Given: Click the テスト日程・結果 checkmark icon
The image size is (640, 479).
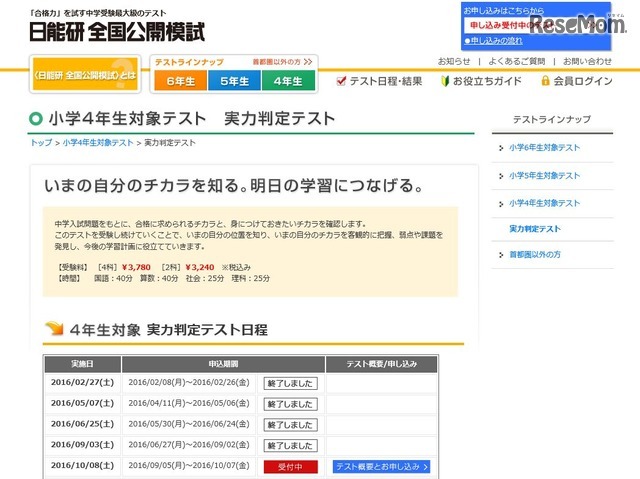Looking at the screenshot, I should [x=341, y=81].
